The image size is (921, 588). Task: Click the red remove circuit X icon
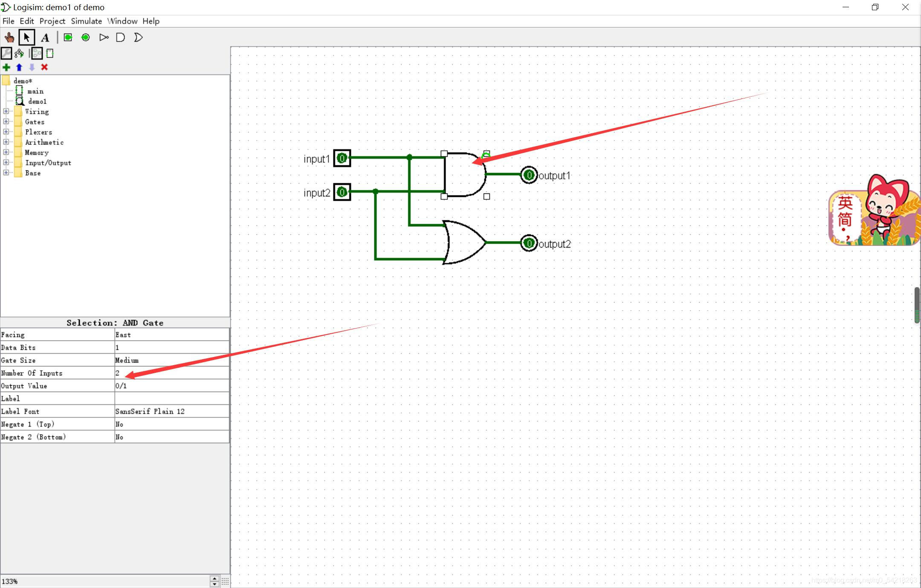pyautogui.click(x=44, y=67)
